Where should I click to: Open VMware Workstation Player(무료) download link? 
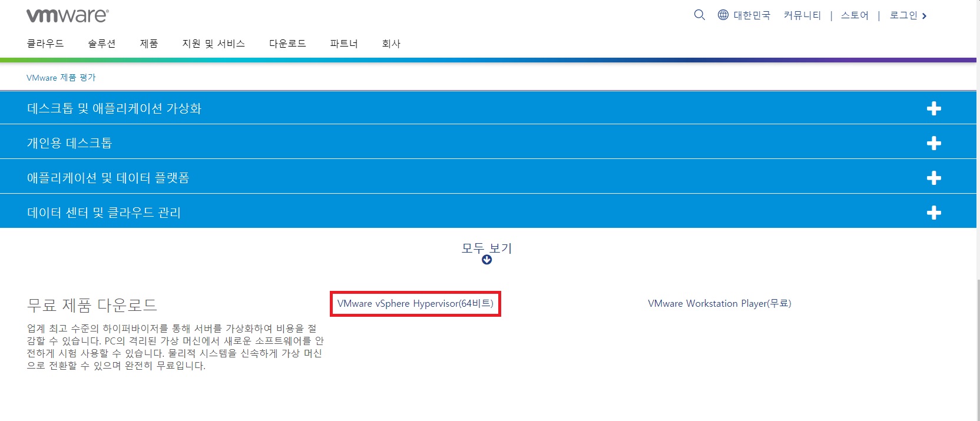click(x=720, y=304)
